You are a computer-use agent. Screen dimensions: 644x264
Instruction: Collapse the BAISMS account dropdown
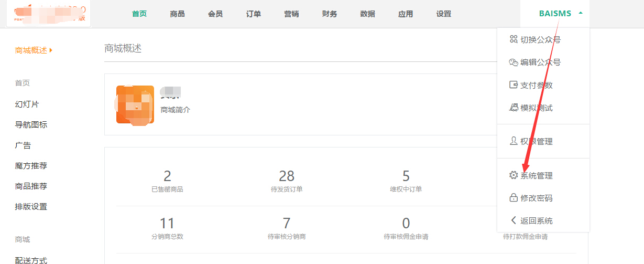click(581, 14)
